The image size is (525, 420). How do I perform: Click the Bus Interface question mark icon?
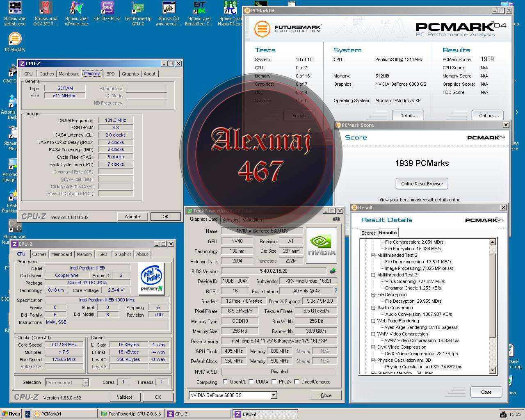point(336,291)
